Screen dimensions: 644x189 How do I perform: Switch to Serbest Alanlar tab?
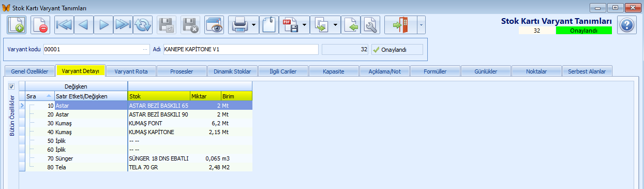[587, 71]
